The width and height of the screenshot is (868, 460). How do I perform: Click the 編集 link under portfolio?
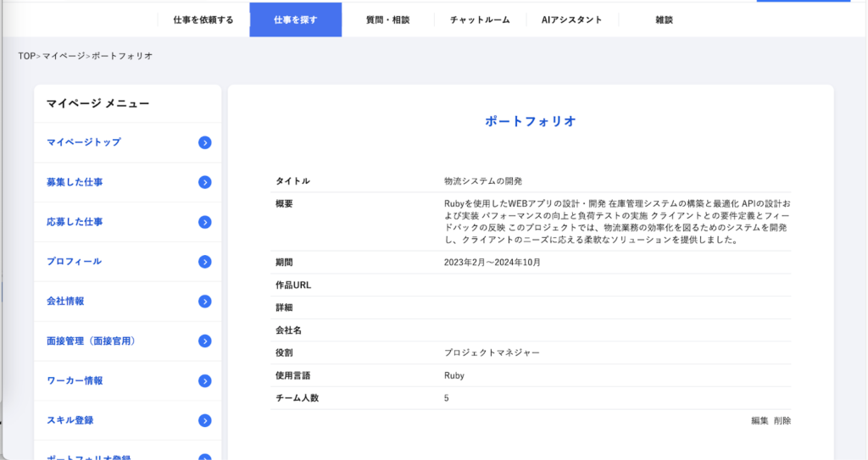[759, 420]
